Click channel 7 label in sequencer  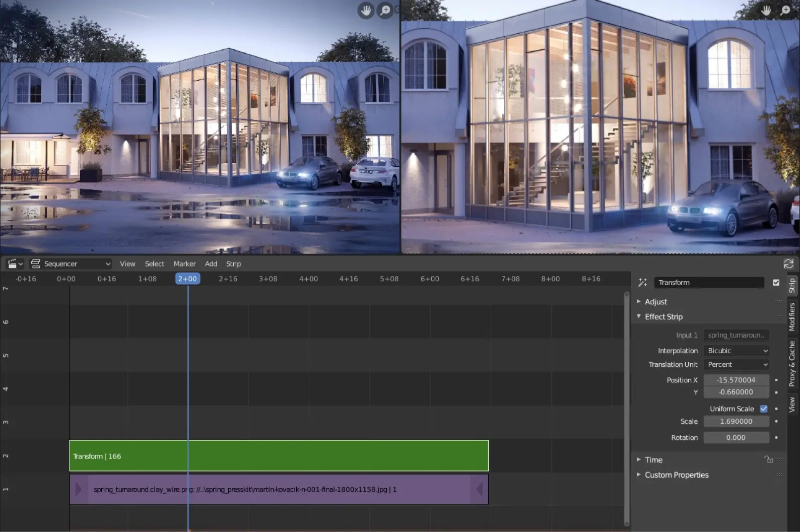[x=6, y=289]
